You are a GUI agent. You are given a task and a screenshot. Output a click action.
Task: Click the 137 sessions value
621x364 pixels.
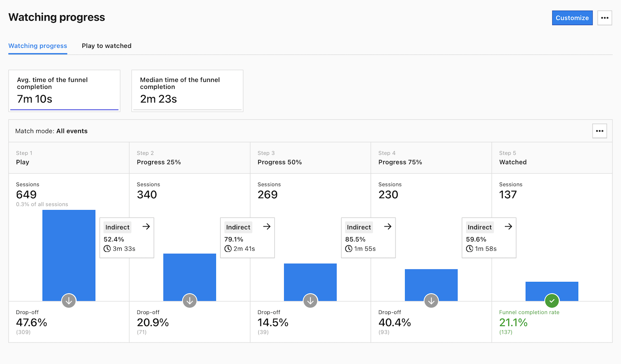(508, 195)
